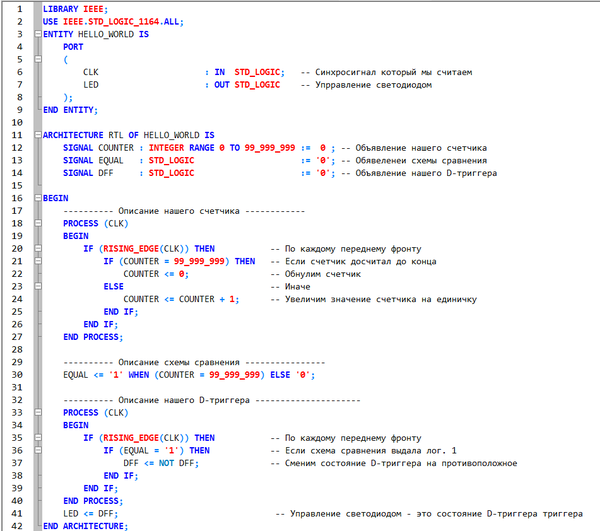Collapse the BEGIN block on line 16

(x=36, y=198)
